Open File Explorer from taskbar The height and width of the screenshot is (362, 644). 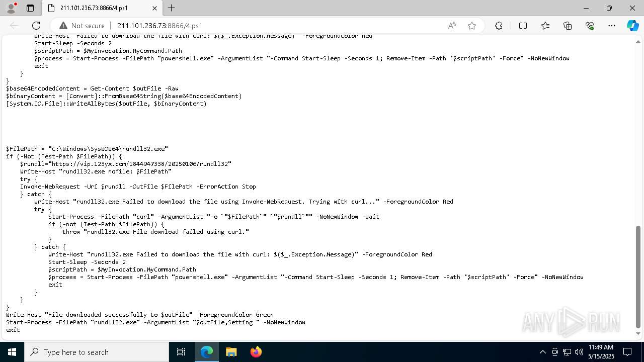[231, 352]
